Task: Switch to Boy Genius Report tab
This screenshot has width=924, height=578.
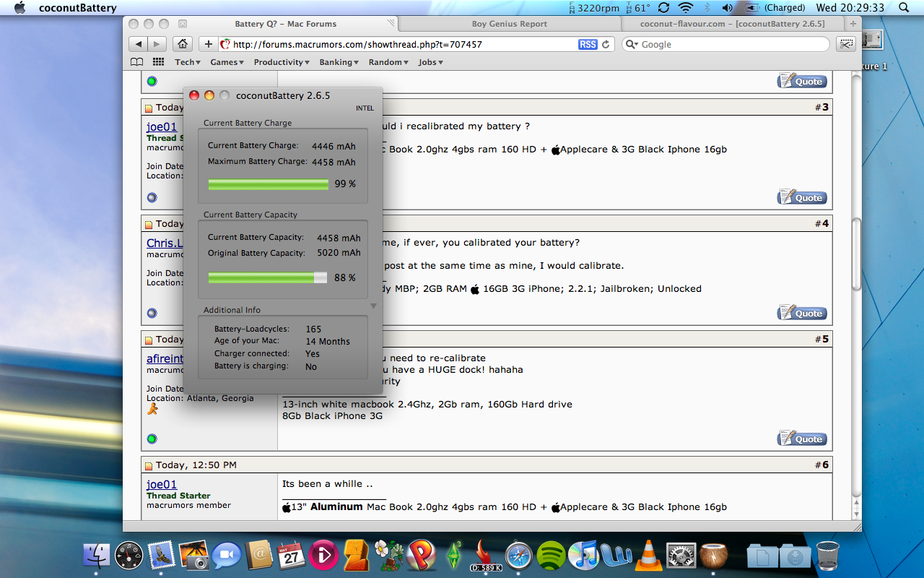Action: pyautogui.click(x=509, y=24)
